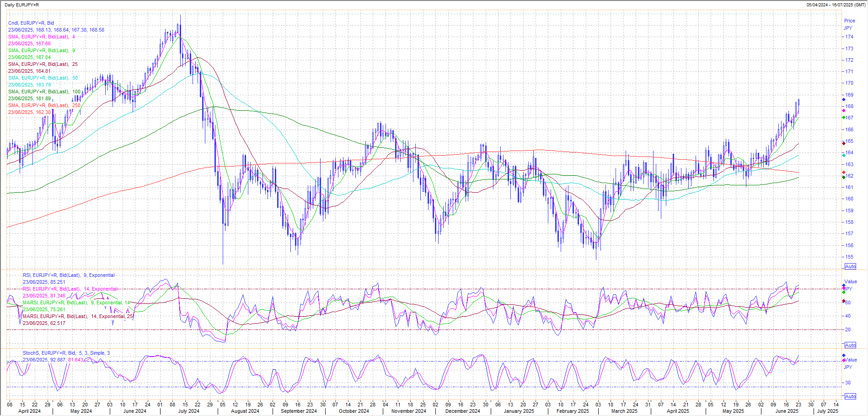Click the 'June 2025' month label
This screenshot has height=416, width=868.
coord(787,411)
